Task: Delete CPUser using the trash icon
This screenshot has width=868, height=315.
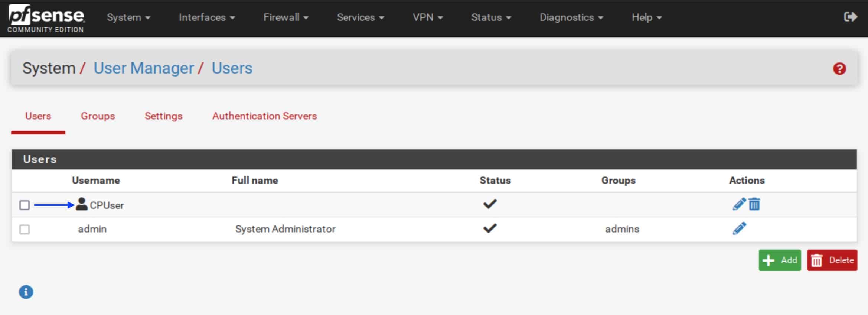Action: tap(754, 204)
